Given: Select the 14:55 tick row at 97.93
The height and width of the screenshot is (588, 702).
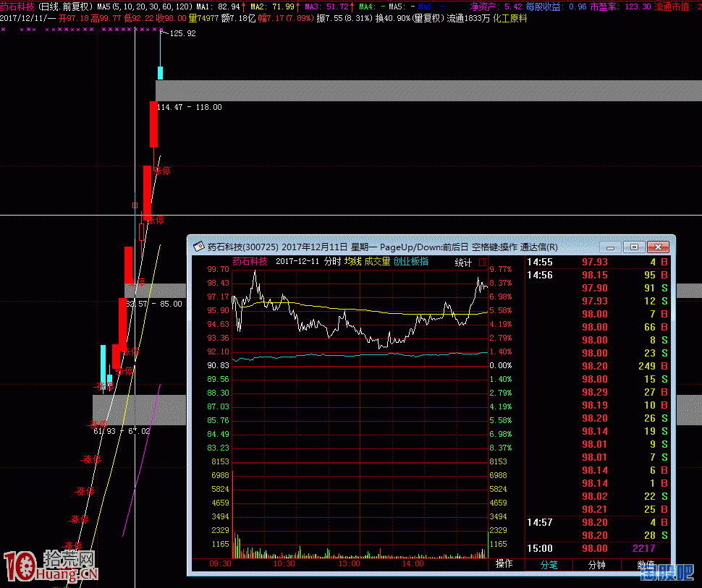Looking at the screenshot, I should tap(598, 262).
